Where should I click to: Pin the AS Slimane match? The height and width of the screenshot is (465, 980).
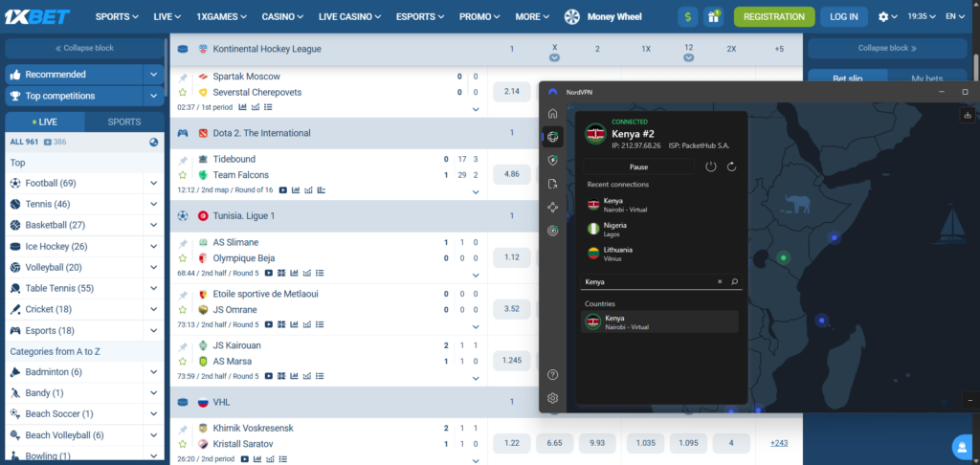point(183,244)
